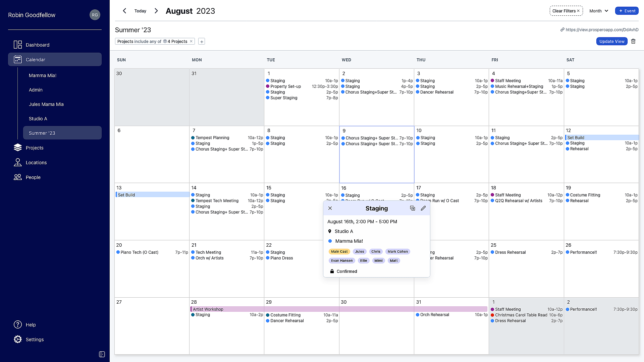644x362 pixels.
Task: Click the duplicate event icon in Staging popup
Action: (x=413, y=208)
